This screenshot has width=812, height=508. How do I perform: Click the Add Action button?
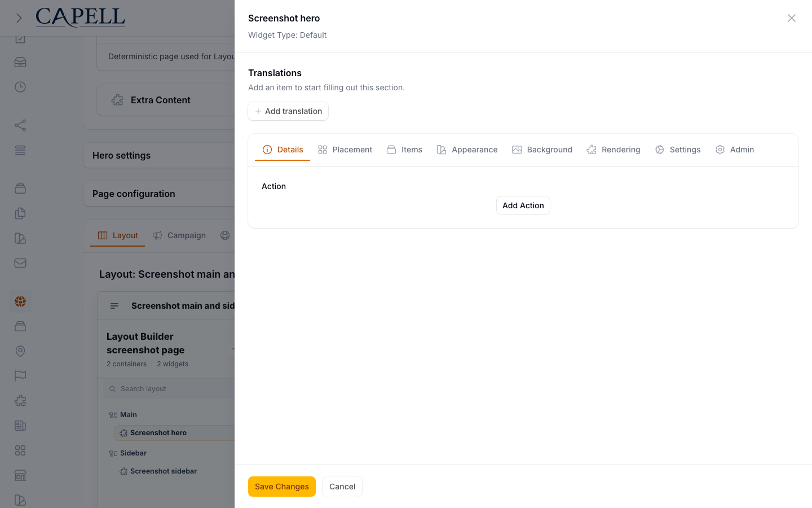(x=523, y=205)
